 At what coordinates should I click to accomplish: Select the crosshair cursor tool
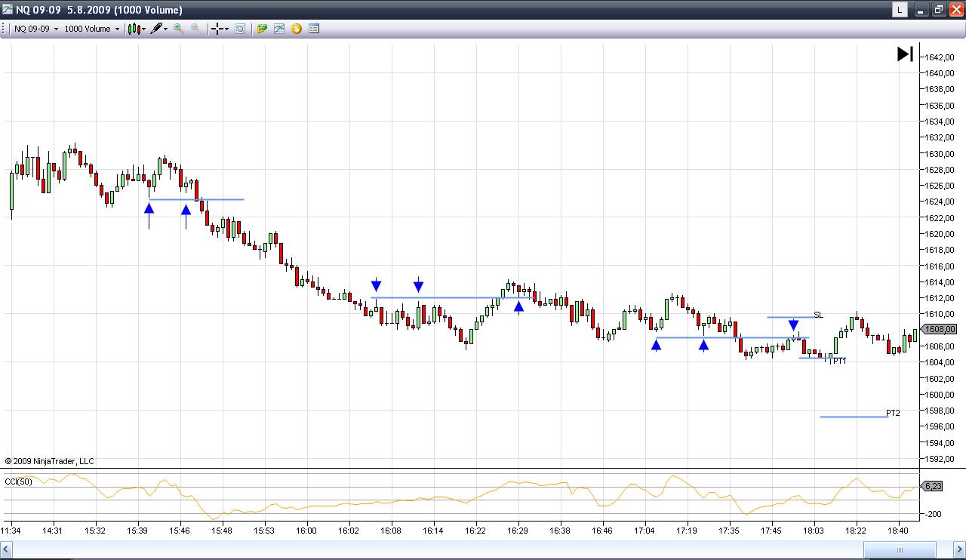[x=217, y=29]
